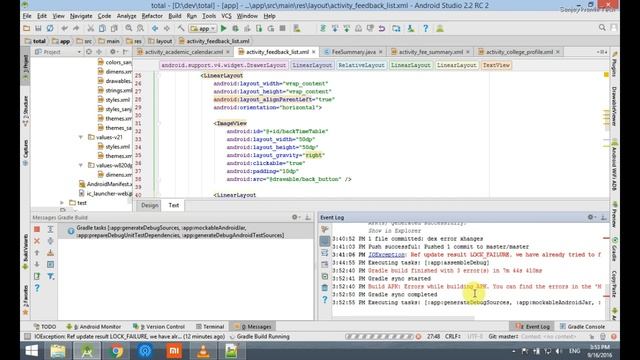
Task: Open VLC from Windows taskbar
Action: coord(203,351)
